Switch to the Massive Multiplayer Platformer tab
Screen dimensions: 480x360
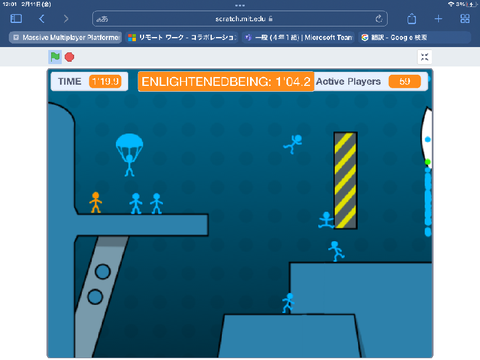click(65, 37)
